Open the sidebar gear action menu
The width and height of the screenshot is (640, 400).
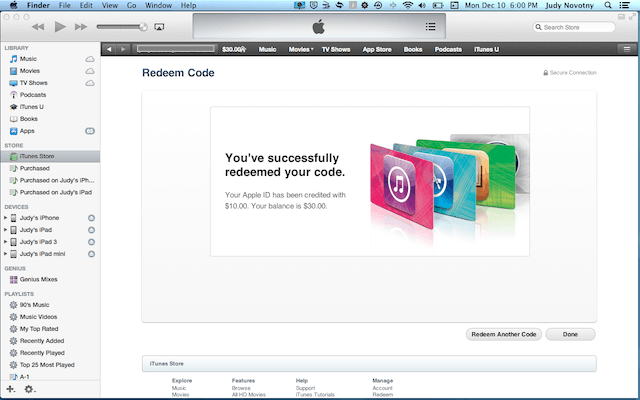[30, 389]
